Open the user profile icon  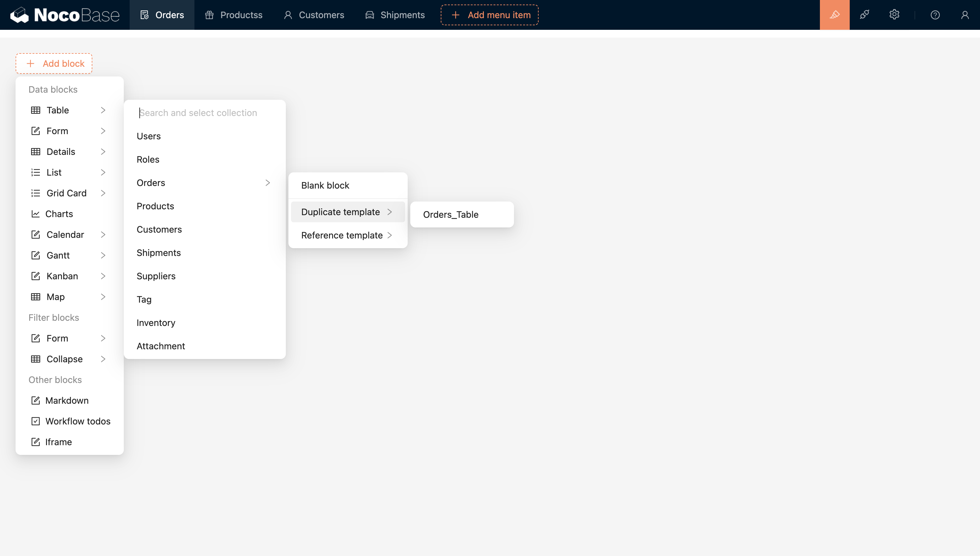coord(965,15)
